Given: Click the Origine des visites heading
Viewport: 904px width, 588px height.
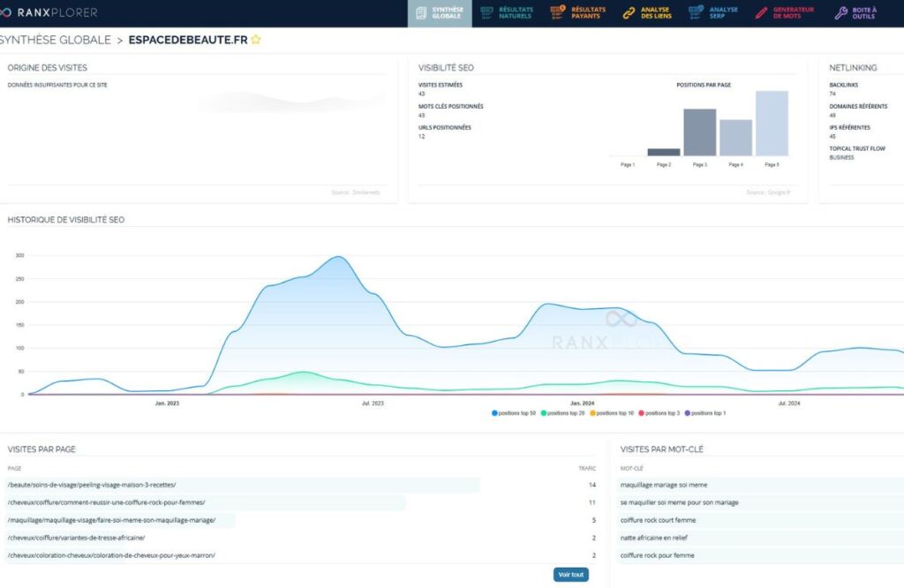Looking at the screenshot, I should click(48, 67).
